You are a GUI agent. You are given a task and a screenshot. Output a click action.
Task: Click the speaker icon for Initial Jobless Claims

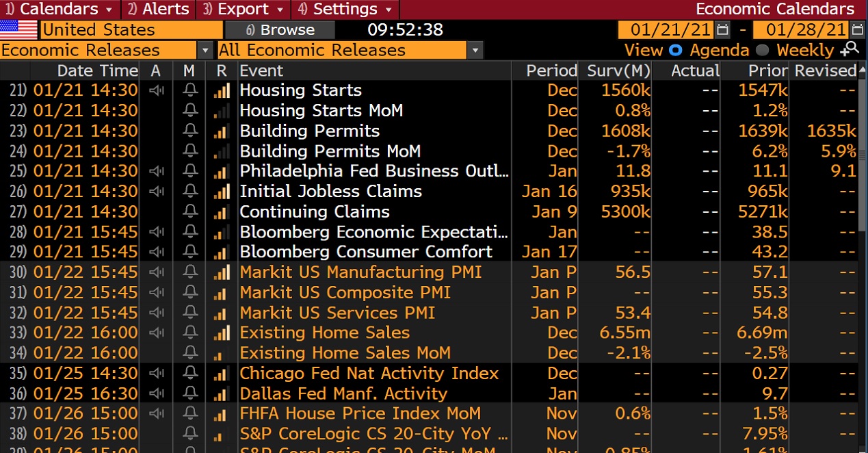point(156,192)
